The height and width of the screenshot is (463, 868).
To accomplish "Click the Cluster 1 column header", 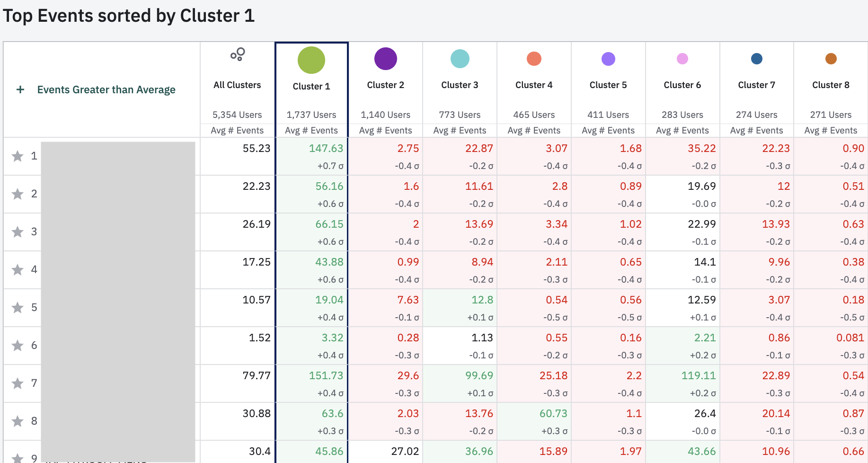I will tap(311, 87).
